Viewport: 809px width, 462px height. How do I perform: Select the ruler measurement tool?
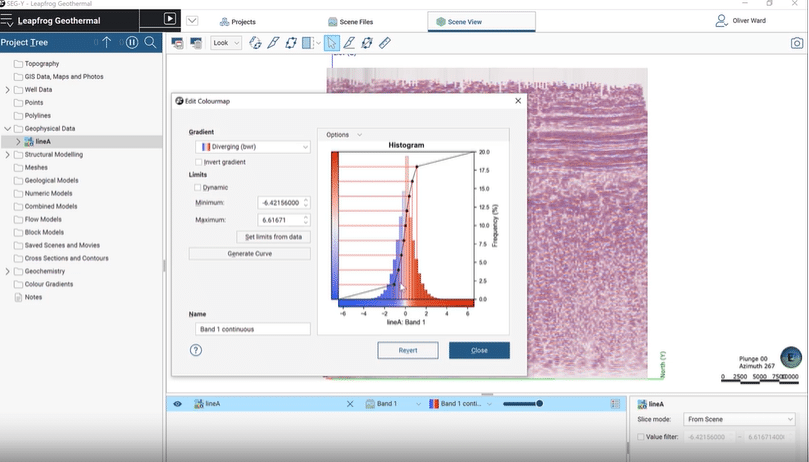point(385,43)
